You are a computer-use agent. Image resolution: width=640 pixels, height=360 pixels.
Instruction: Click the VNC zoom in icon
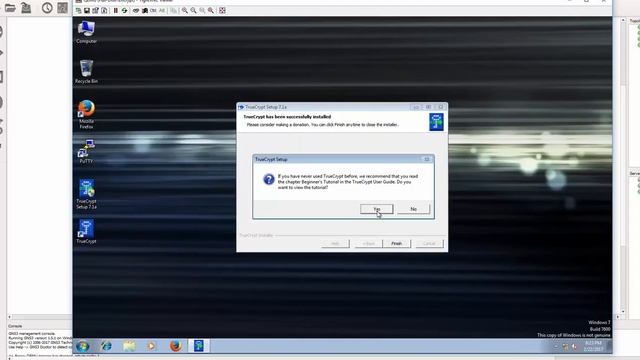point(184,11)
